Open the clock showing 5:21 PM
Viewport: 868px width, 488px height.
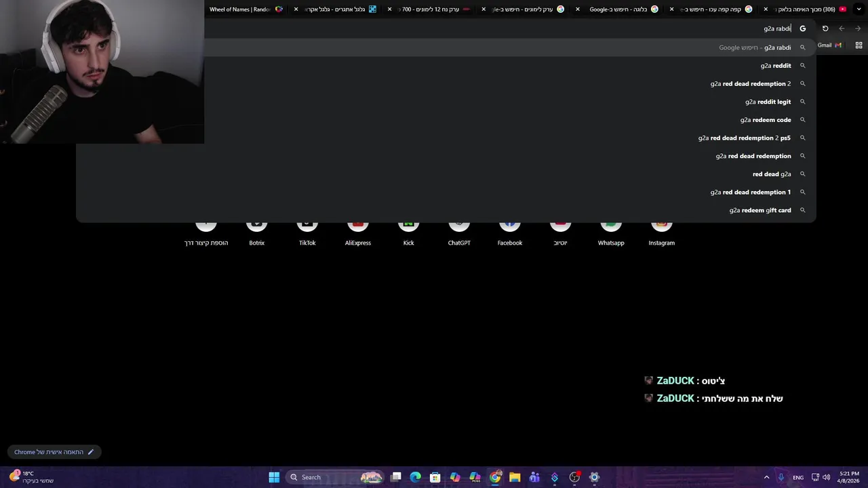pos(849,477)
